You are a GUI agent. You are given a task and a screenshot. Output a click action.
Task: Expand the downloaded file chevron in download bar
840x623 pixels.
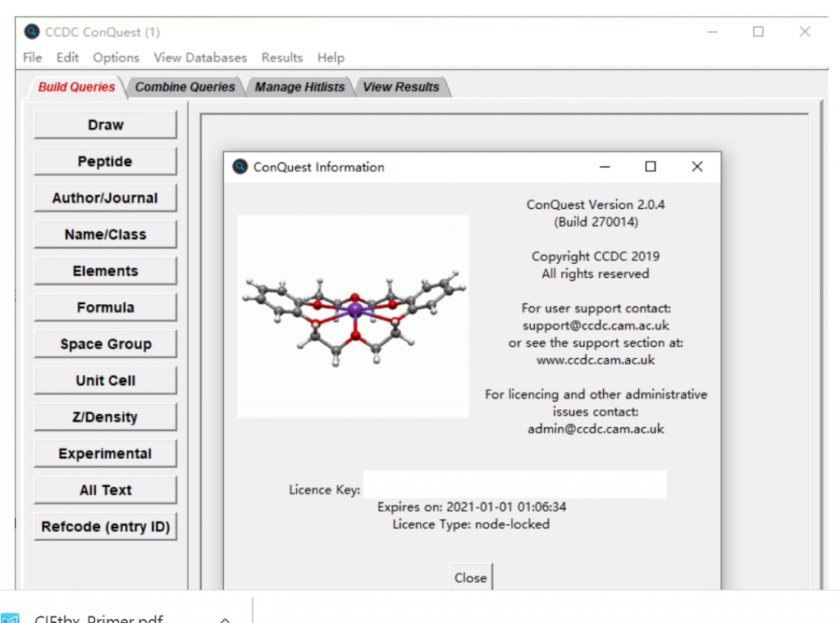pyautogui.click(x=225, y=619)
